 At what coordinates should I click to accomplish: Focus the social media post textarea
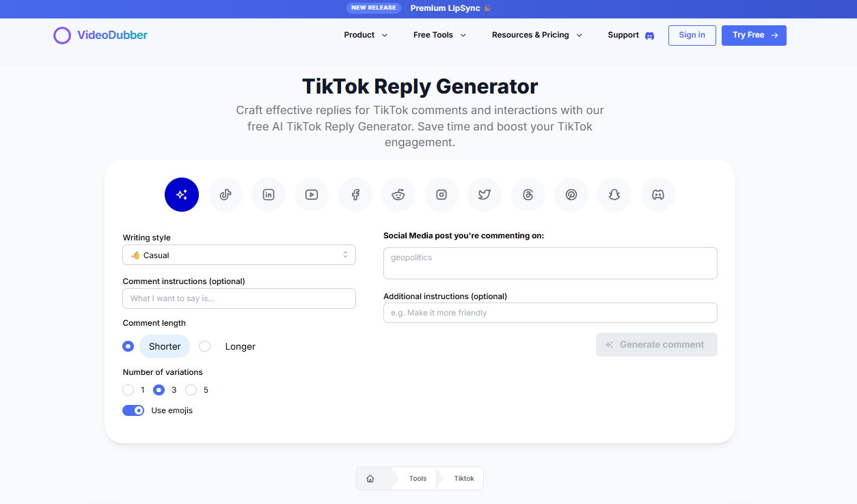(x=550, y=263)
